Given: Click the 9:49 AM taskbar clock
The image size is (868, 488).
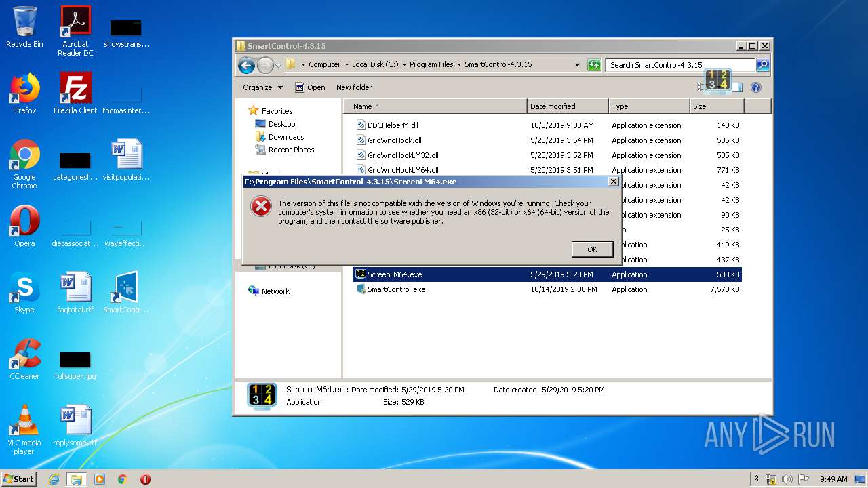Looking at the screenshot, I should click(833, 479).
